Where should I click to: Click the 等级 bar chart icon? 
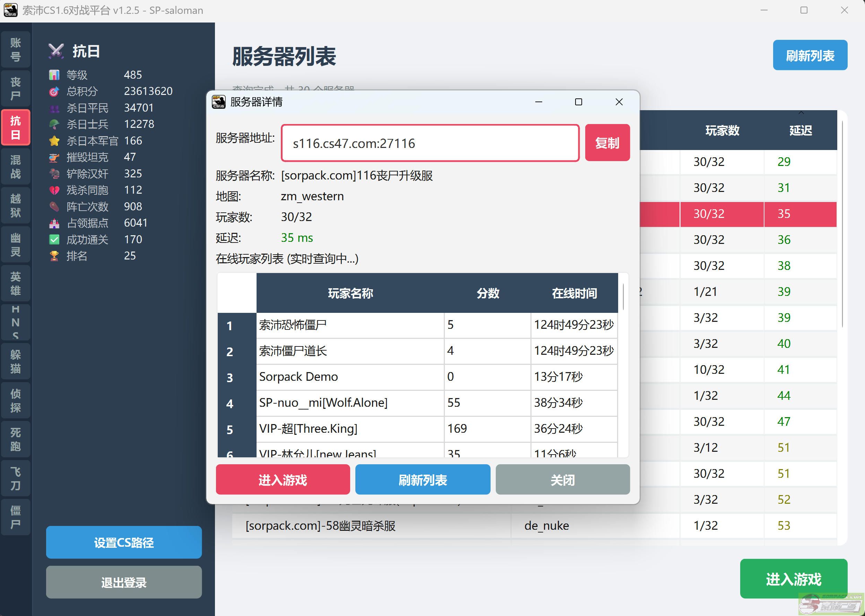(x=54, y=75)
